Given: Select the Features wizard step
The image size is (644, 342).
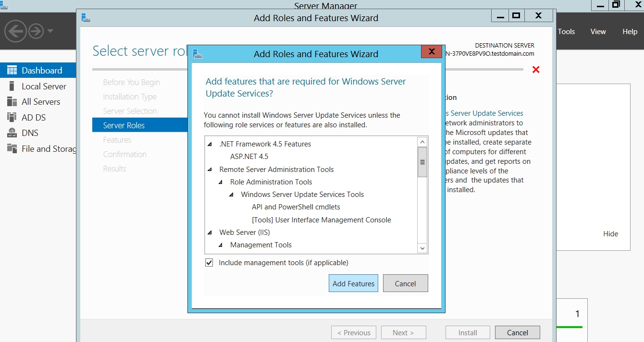Looking at the screenshot, I should (117, 140).
